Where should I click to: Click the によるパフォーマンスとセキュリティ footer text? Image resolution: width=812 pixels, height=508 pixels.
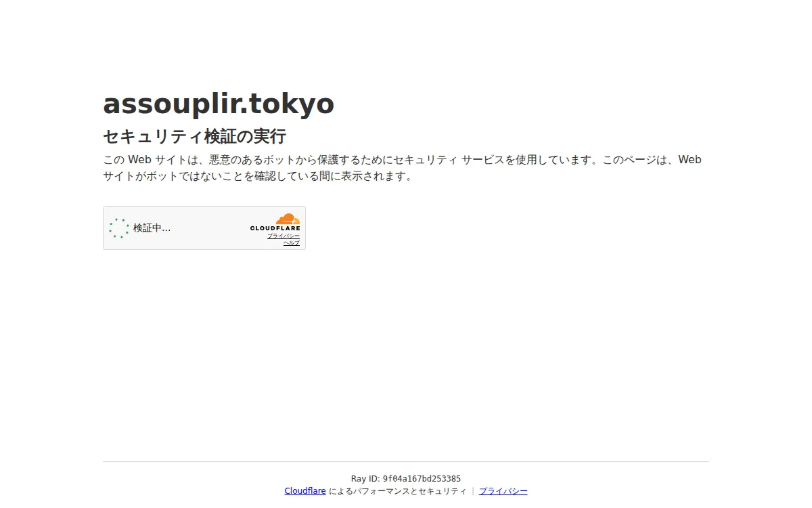click(x=397, y=491)
